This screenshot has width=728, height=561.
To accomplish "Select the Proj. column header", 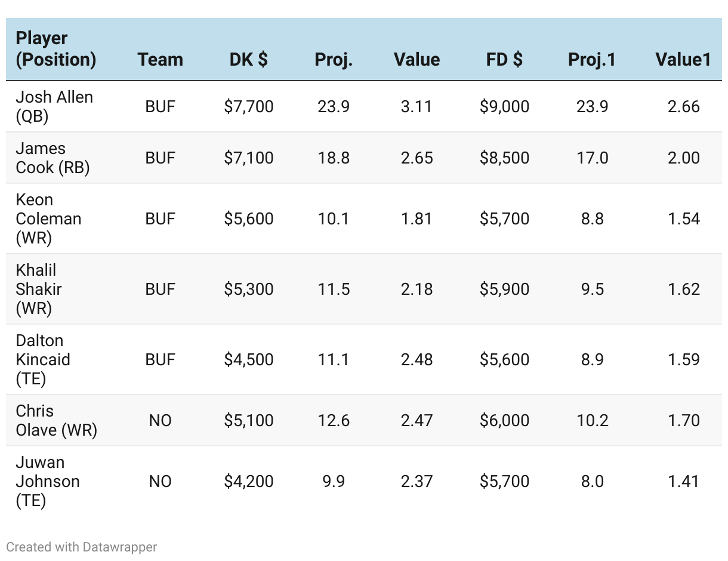I will (x=334, y=60).
